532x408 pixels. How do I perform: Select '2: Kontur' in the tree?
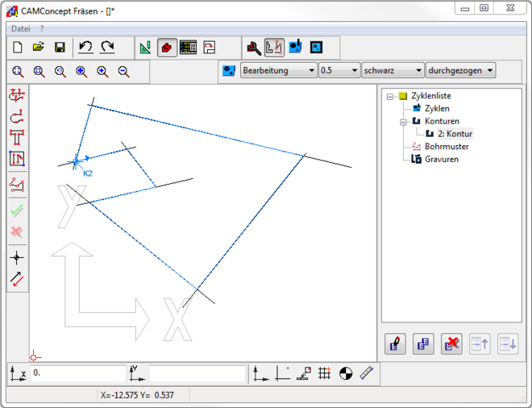[x=455, y=134]
